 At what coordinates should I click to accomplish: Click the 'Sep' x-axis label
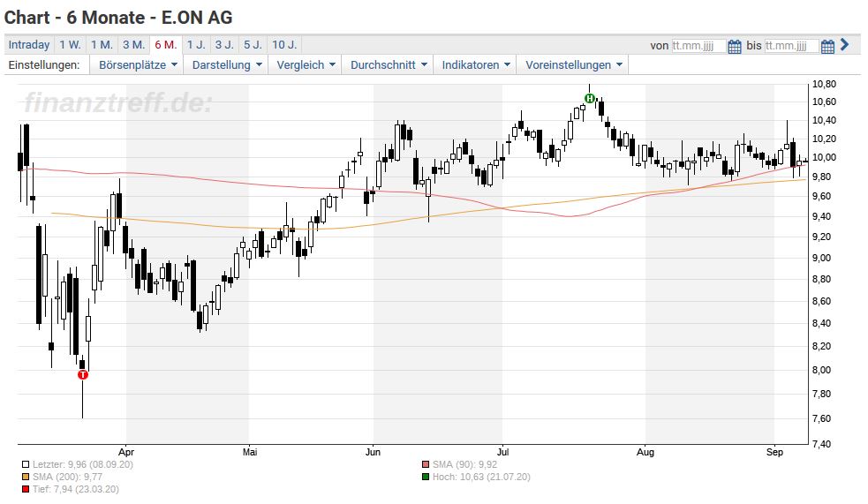click(774, 452)
